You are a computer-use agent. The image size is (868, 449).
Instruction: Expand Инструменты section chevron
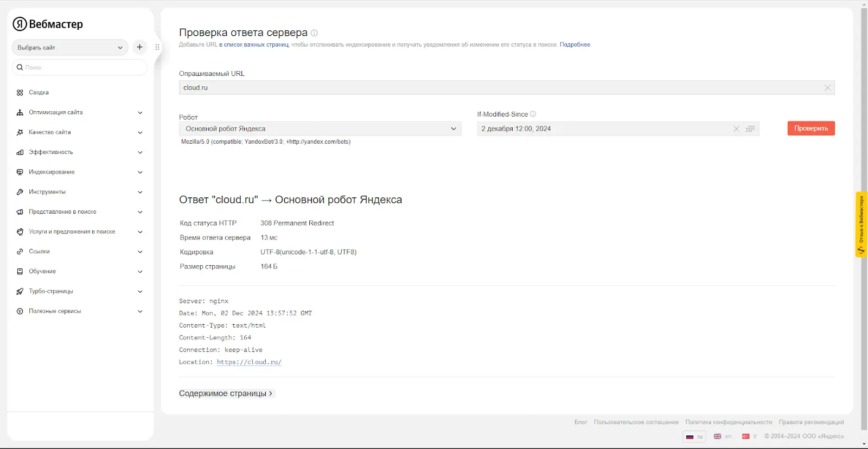[140, 192]
